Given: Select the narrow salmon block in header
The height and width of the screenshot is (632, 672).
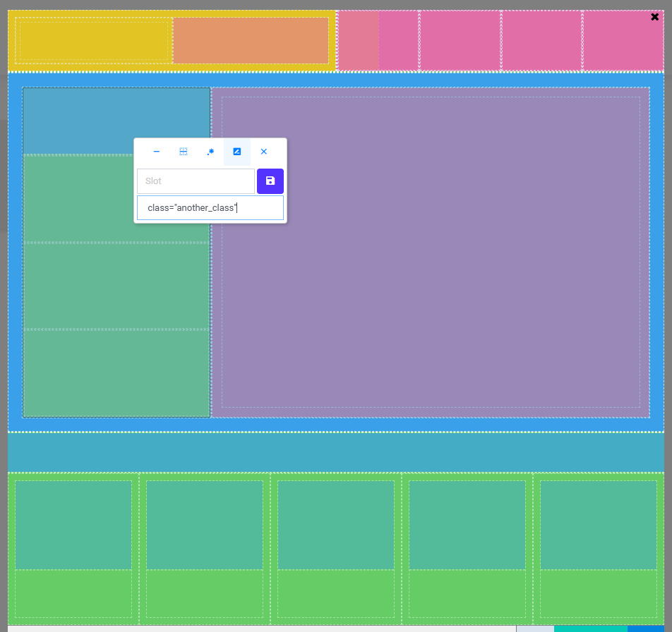Looking at the screenshot, I should (x=358, y=40).
